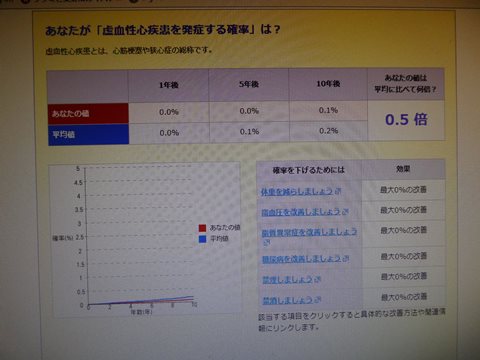Click the 4.5 tick on chart y-axis

[78, 183]
